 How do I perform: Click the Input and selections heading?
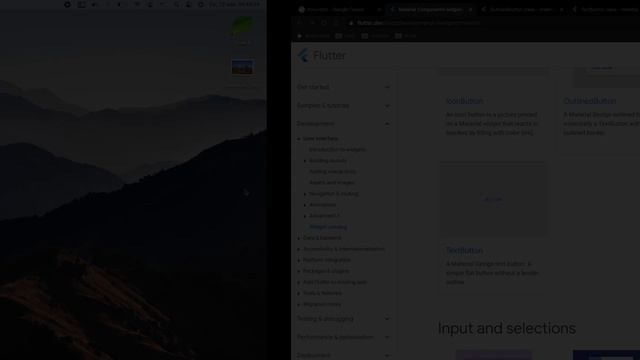[507, 328]
